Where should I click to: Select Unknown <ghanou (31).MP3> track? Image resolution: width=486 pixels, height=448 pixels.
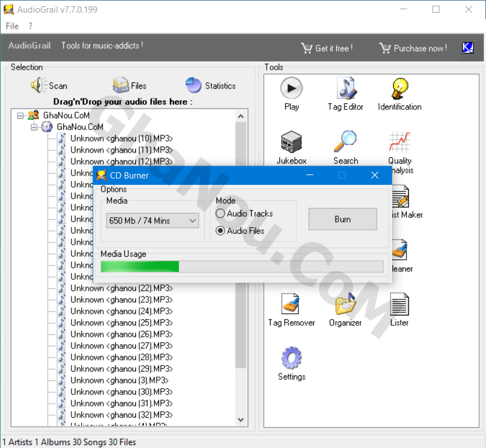[121, 403]
